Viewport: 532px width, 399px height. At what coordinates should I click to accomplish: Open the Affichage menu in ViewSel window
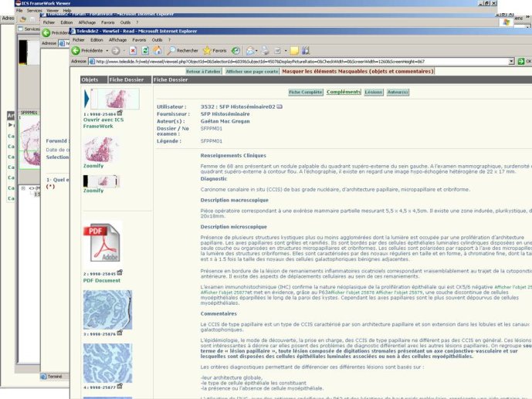coord(117,40)
